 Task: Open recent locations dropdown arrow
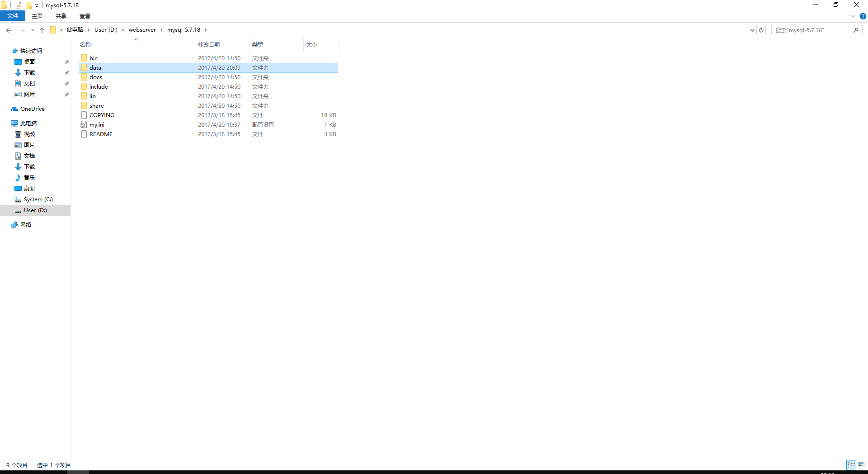pyautogui.click(x=33, y=30)
